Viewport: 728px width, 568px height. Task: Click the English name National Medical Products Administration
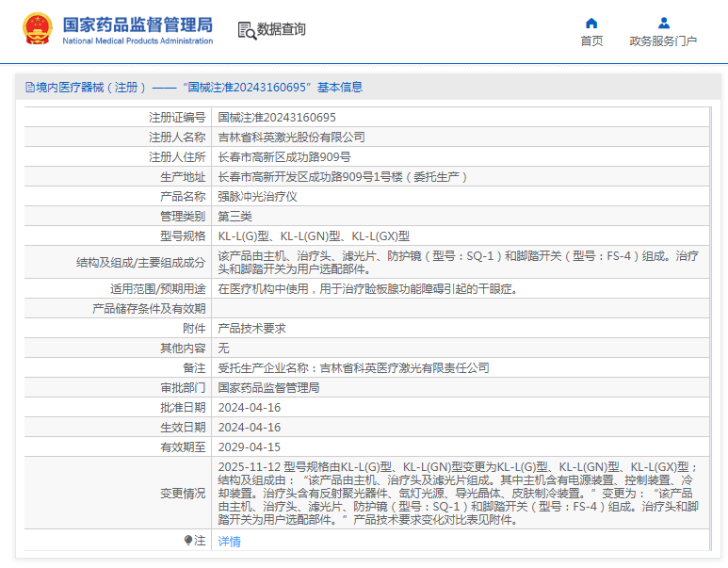[138, 41]
